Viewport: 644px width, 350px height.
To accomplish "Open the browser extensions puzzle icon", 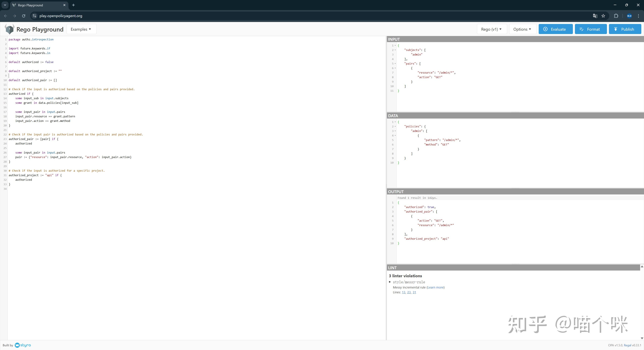I will tap(616, 16).
